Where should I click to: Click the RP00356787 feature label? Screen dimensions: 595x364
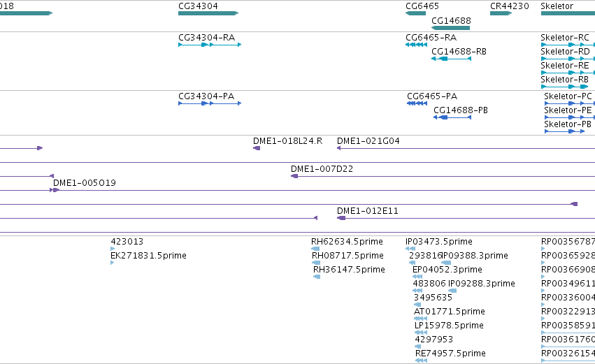pos(568,242)
